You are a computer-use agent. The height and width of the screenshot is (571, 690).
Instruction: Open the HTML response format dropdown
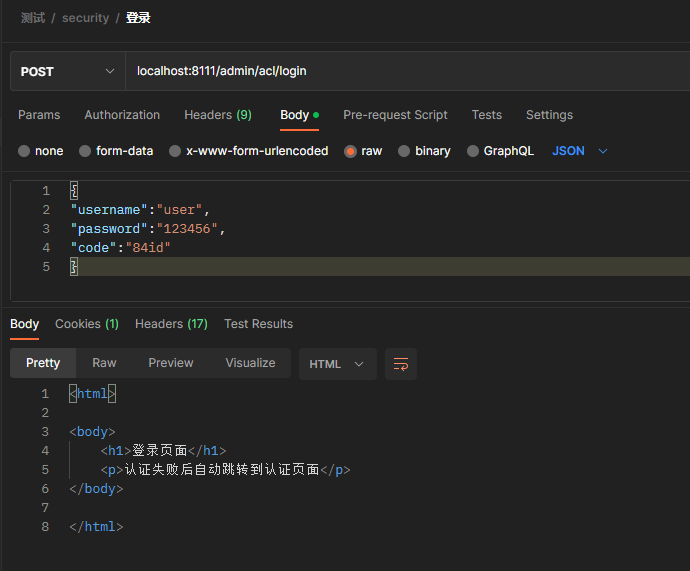click(x=337, y=364)
